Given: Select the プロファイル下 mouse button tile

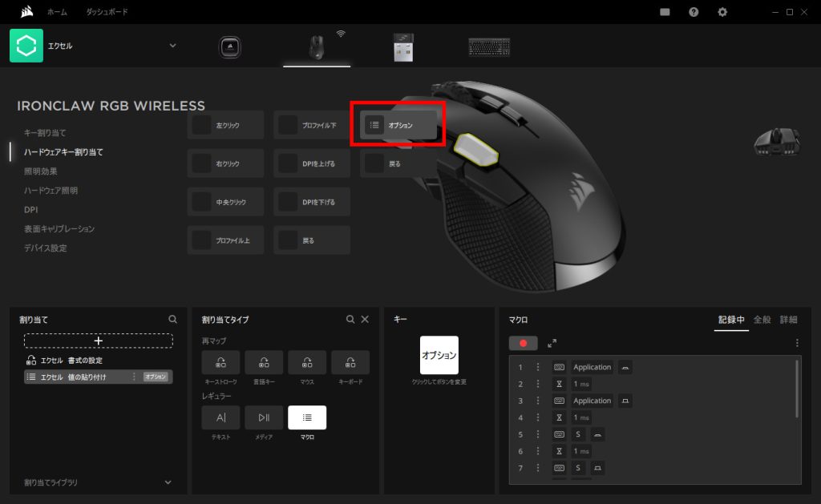Looking at the screenshot, I should point(312,125).
